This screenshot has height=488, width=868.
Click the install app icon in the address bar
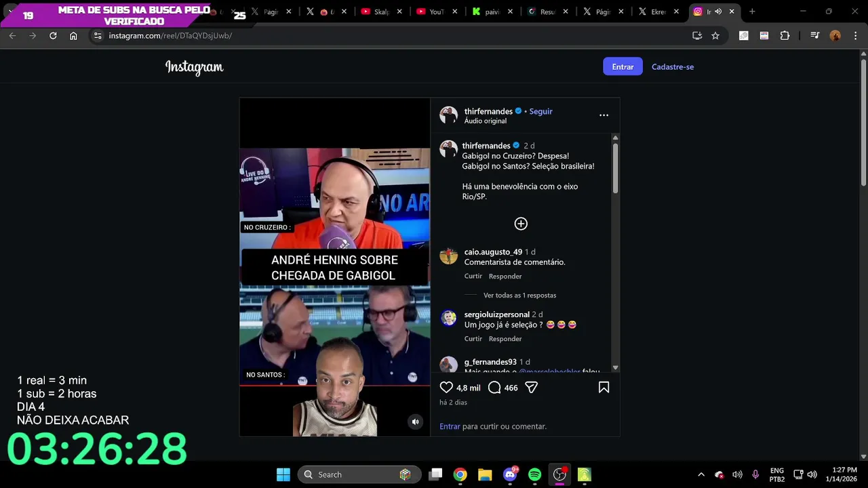(x=697, y=35)
